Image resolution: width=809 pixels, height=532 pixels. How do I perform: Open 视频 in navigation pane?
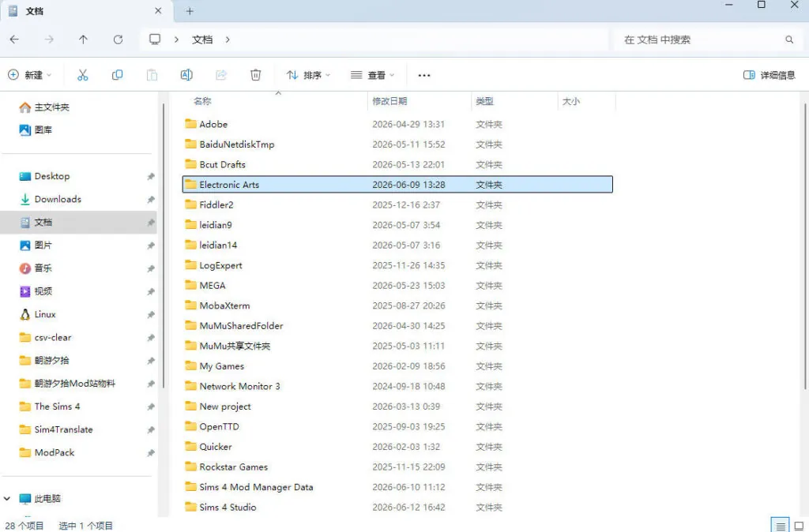(x=36, y=291)
